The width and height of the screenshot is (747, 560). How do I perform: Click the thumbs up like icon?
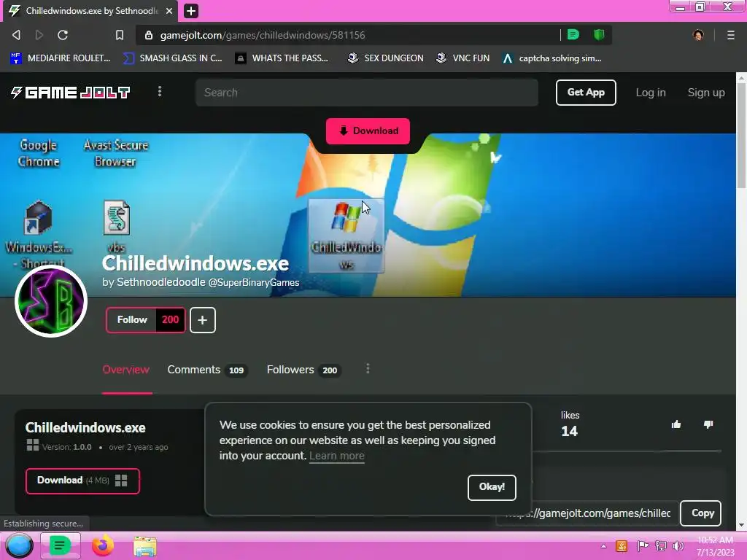coord(676,424)
